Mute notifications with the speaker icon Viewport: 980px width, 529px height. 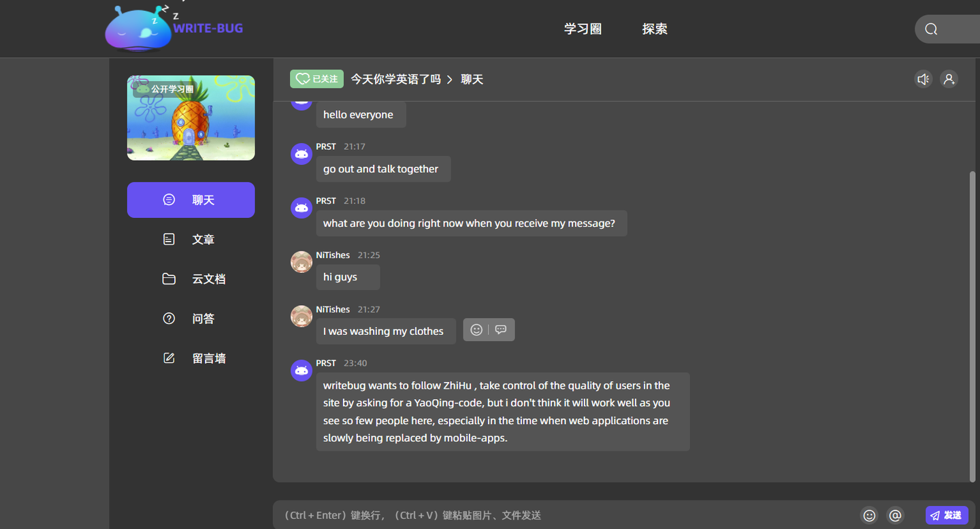point(923,79)
